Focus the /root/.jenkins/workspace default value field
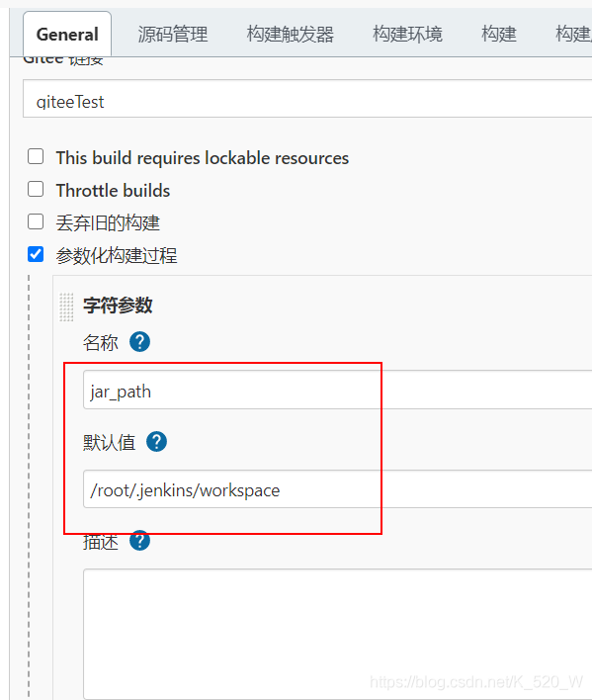 tap(338, 488)
